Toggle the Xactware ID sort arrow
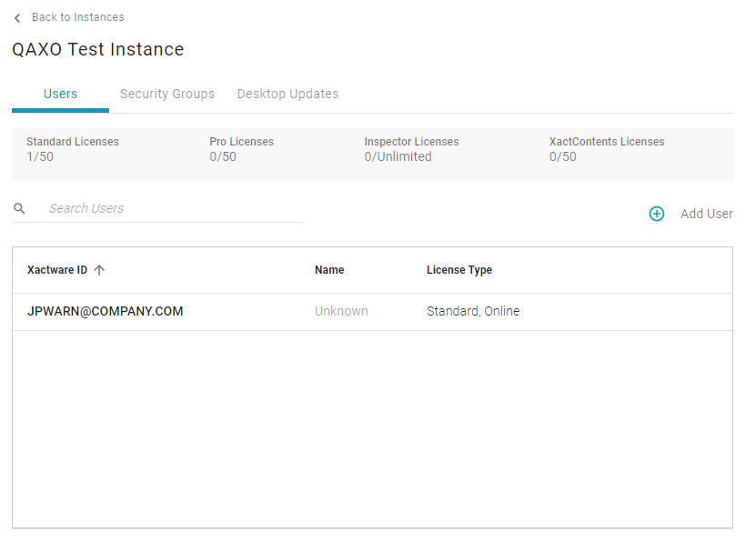 99,270
